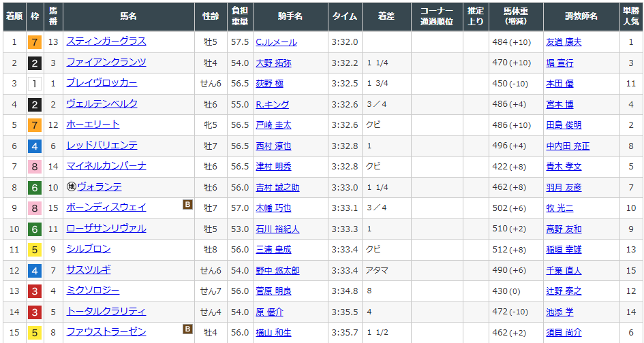Click pink frame 8 box in マイネルカンパーナ row
644x343 pixels.
tap(34, 167)
